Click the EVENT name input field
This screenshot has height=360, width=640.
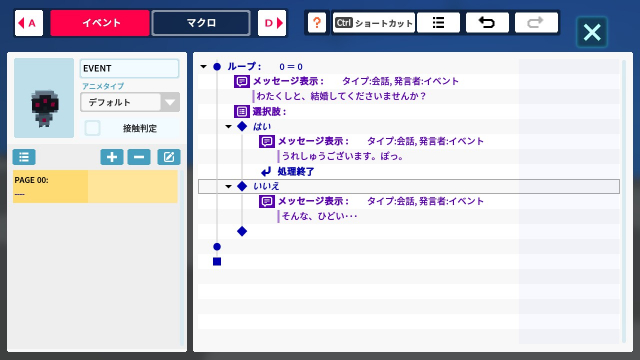pyautogui.click(x=129, y=69)
